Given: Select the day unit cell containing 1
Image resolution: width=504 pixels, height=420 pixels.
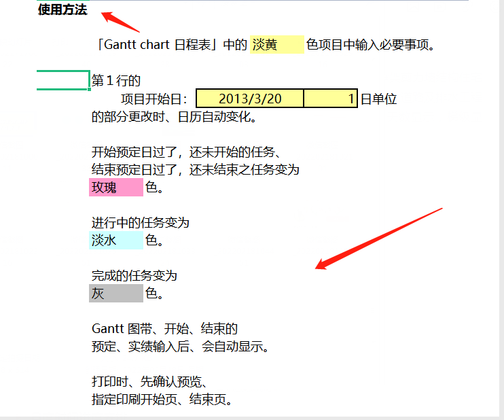Looking at the screenshot, I should (330, 99).
